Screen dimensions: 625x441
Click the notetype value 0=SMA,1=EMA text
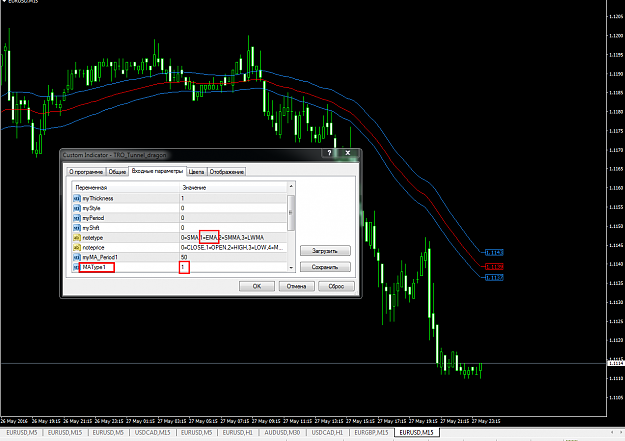click(222, 238)
